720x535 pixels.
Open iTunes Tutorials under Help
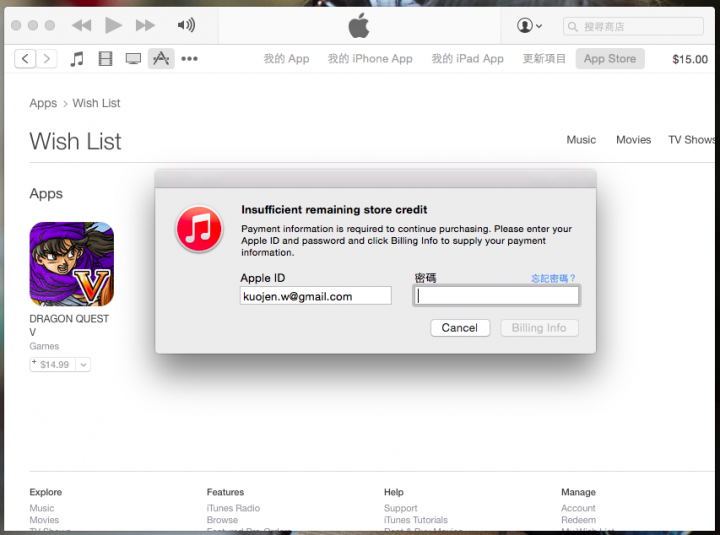416,520
